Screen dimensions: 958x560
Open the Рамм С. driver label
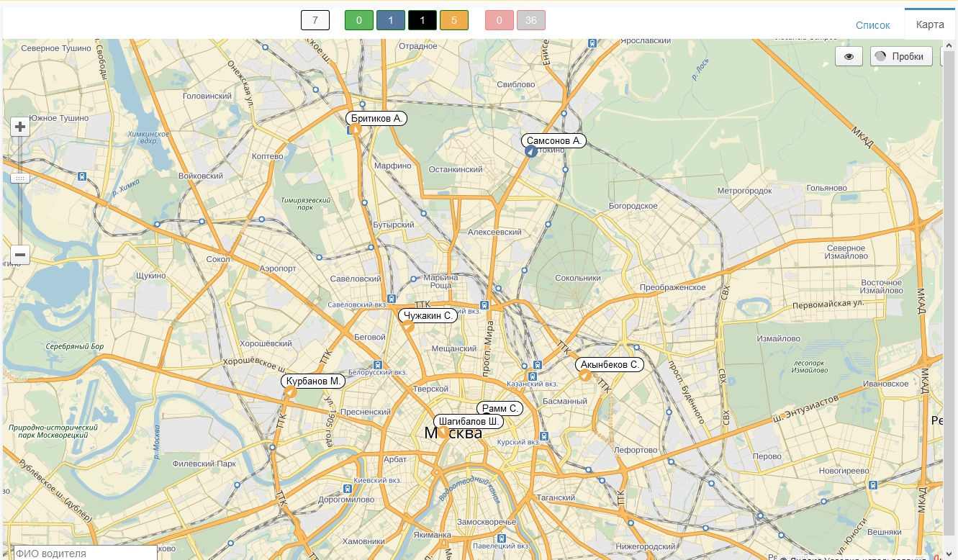pos(500,408)
